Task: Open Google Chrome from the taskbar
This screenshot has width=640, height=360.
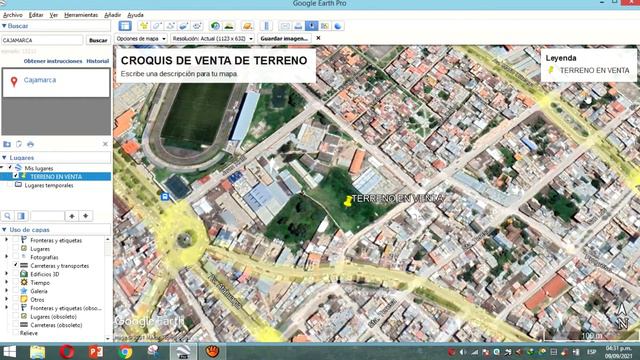Action: [125, 351]
